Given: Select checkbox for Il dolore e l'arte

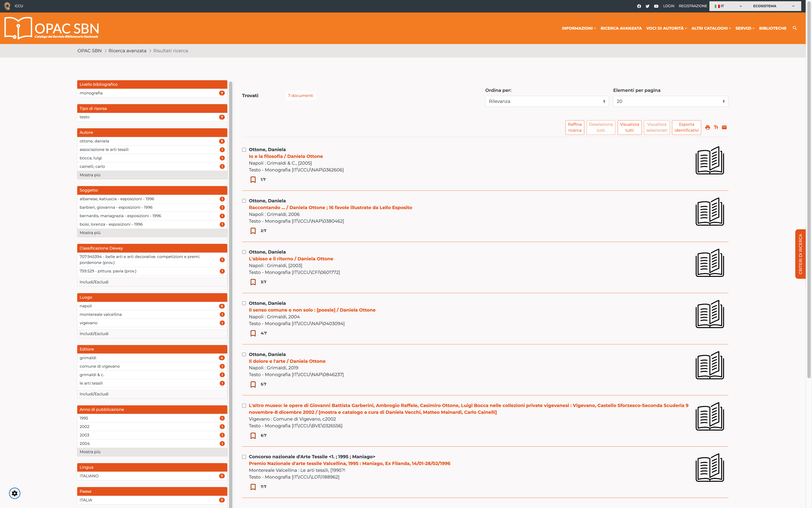Looking at the screenshot, I should click(244, 355).
